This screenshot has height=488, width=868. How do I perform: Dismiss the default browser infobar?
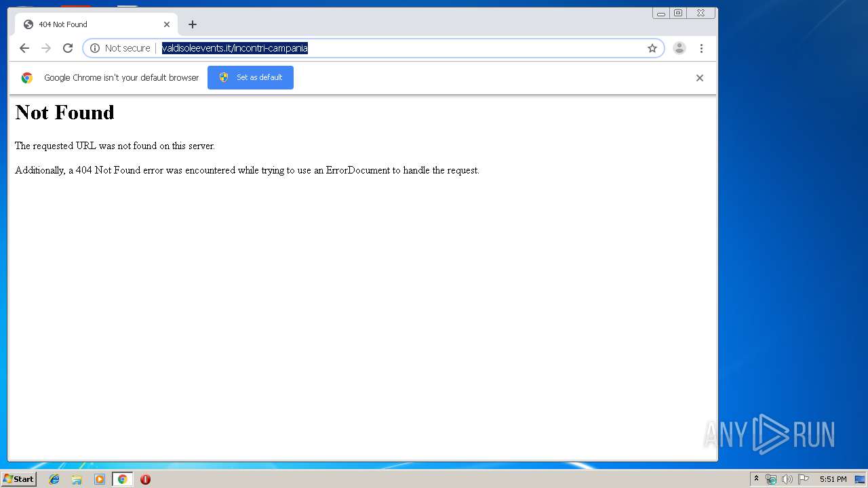[700, 78]
